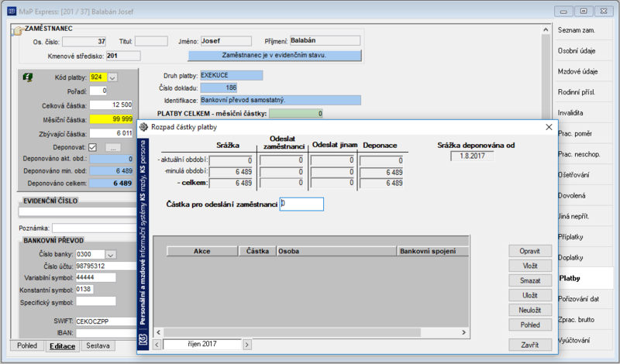This screenshot has width=620, height=364.
Task: Click the Variabilní symbol field 44444
Action: (x=95, y=277)
